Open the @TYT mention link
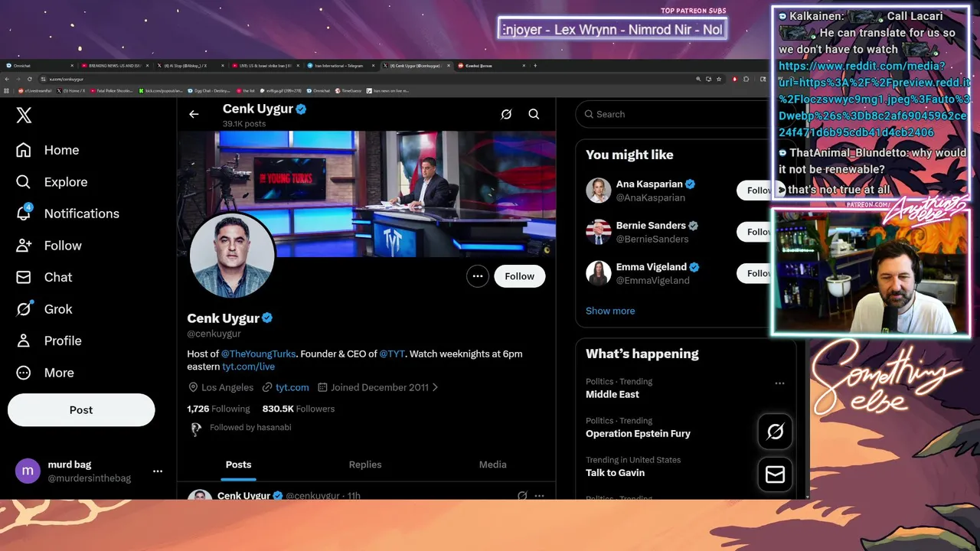Screen dimensions: 980x551 coord(392,354)
